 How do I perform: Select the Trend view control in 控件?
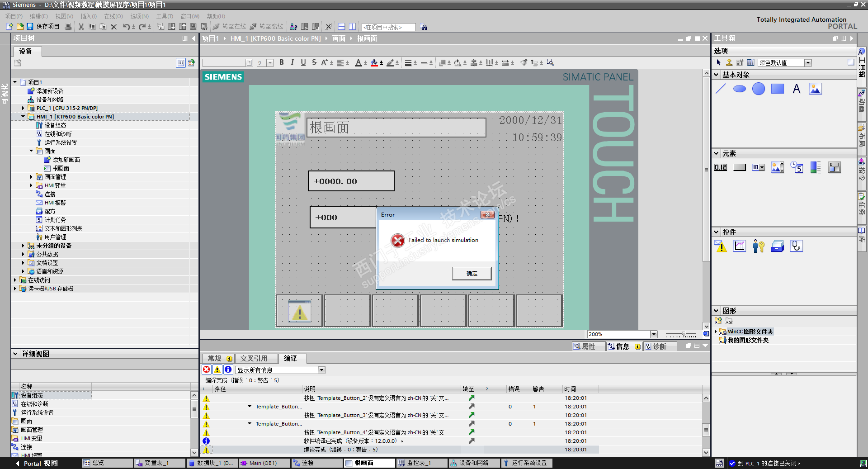(x=740, y=246)
